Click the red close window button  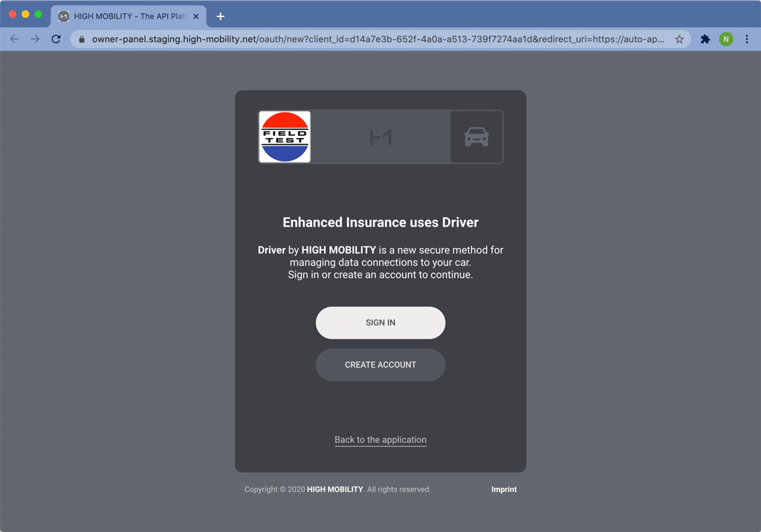(x=13, y=14)
